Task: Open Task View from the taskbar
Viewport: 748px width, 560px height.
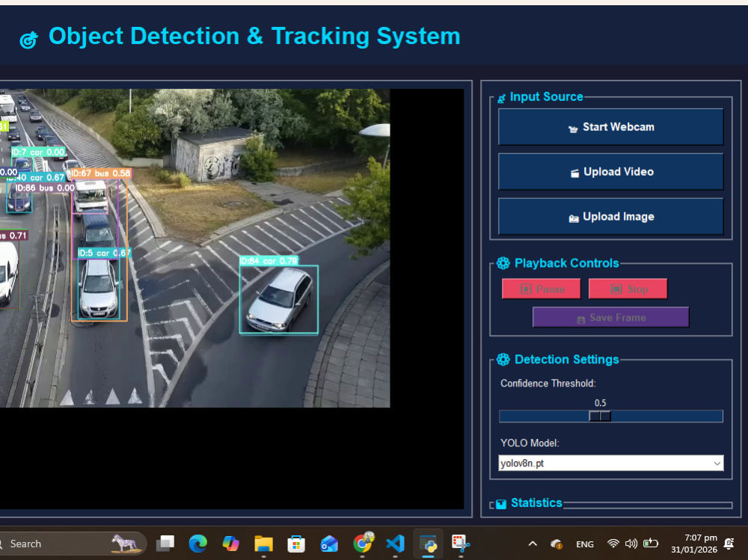Action: click(x=165, y=544)
